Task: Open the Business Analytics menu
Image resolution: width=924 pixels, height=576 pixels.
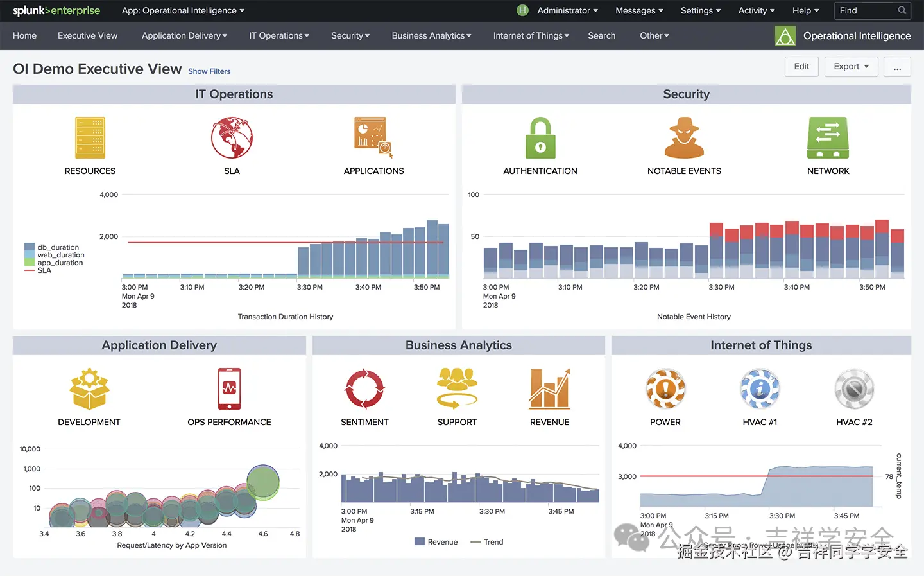Action: coord(431,35)
